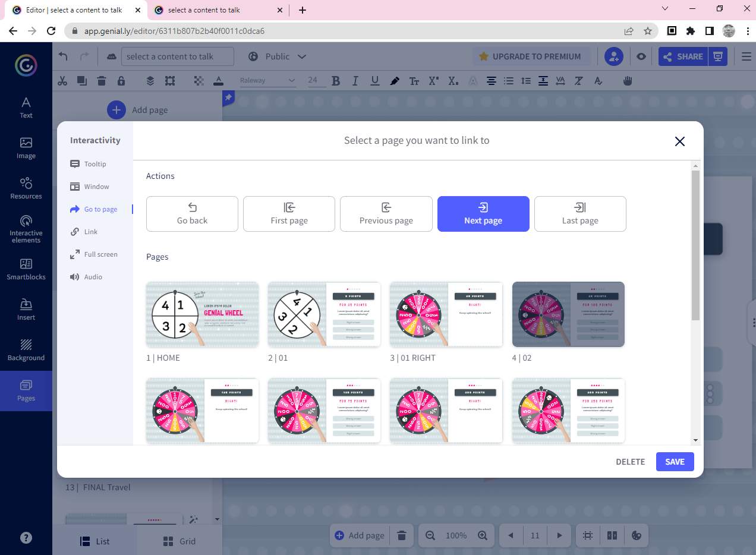Go to the next page arrow
756x555 pixels.
(x=559, y=535)
